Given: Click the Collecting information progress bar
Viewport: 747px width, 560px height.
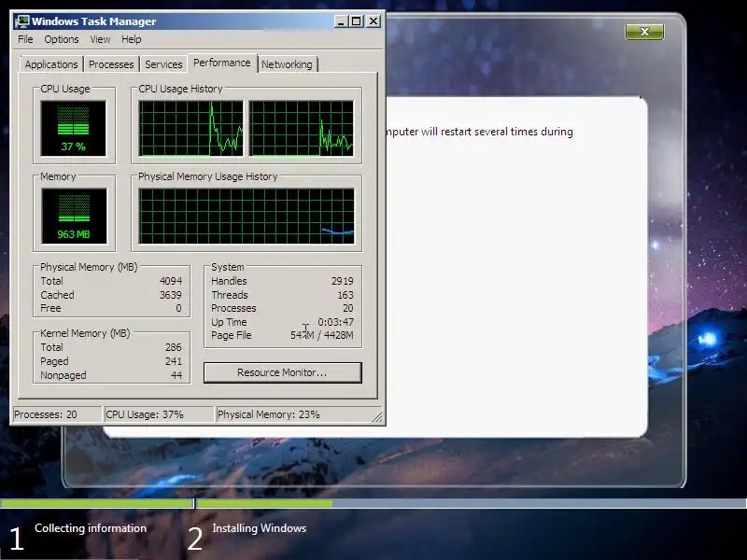Looking at the screenshot, I should tap(97, 503).
